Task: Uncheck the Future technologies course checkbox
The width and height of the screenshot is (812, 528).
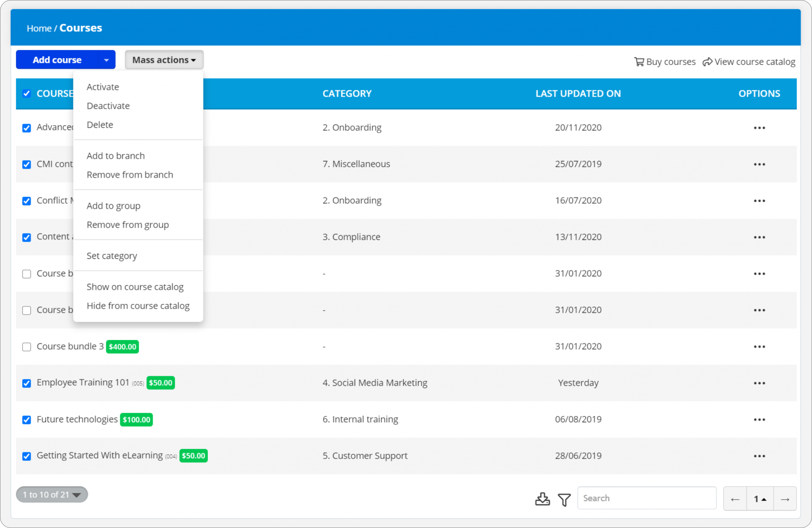Action: 27,420
